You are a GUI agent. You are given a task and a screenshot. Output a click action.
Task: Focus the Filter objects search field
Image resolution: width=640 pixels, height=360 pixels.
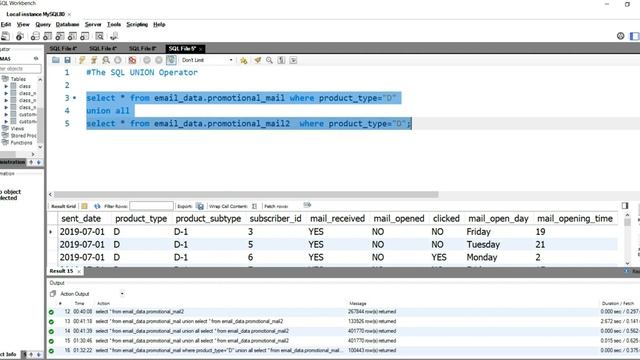click(x=20, y=69)
